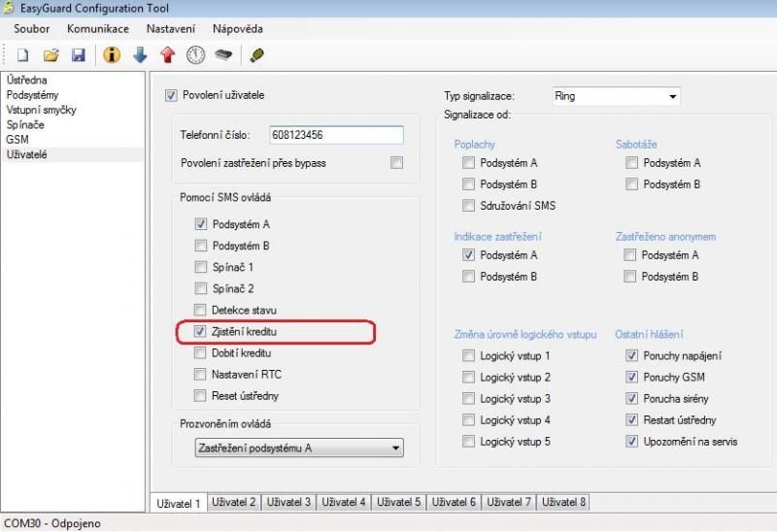Enable the Dobití kreditu checkbox
Image resolution: width=777 pixels, height=532 pixels.
tap(202, 353)
